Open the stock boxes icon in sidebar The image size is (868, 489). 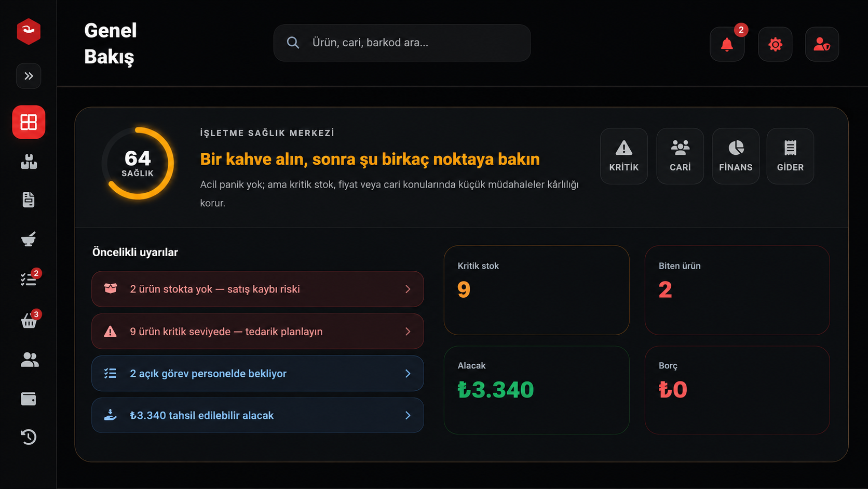pyautogui.click(x=29, y=162)
